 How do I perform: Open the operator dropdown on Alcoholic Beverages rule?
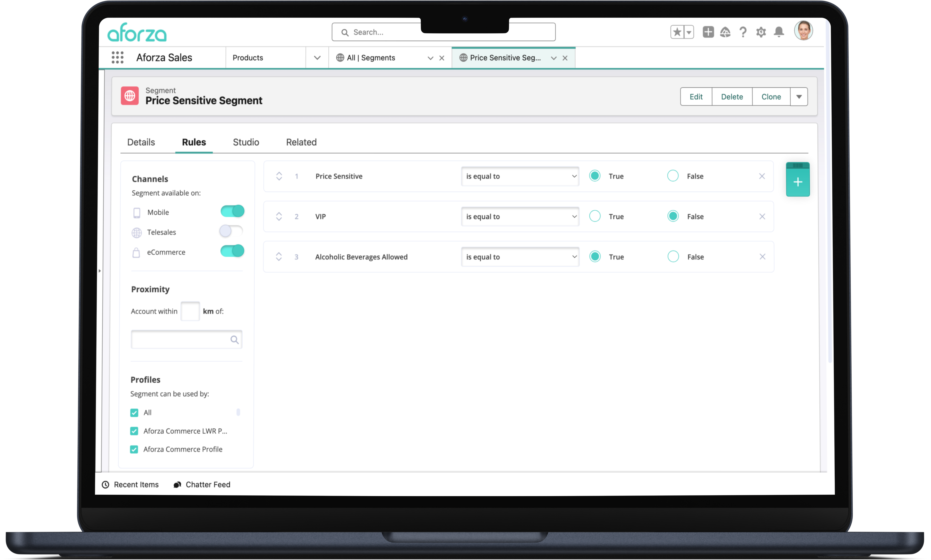pyautogui.click(x=520, y=257)
